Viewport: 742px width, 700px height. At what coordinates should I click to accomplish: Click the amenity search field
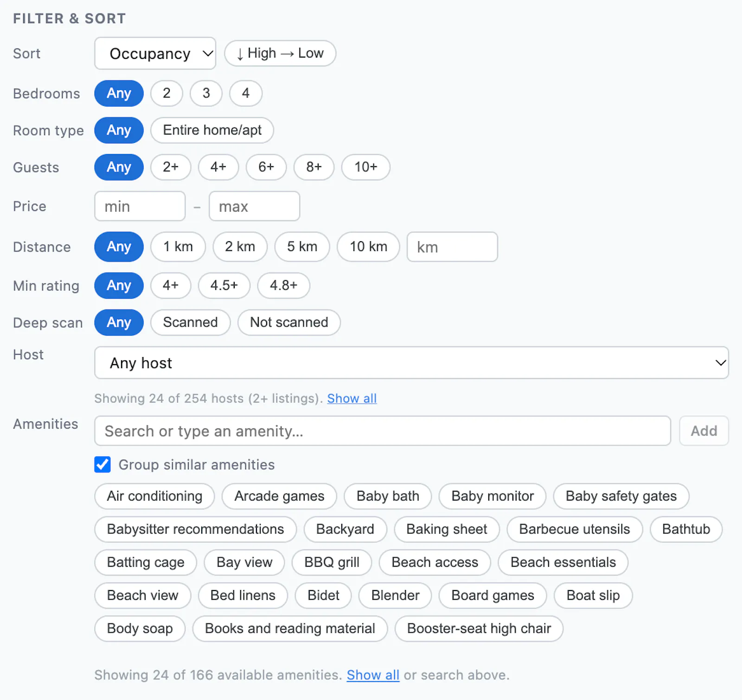tap(383, 431)
